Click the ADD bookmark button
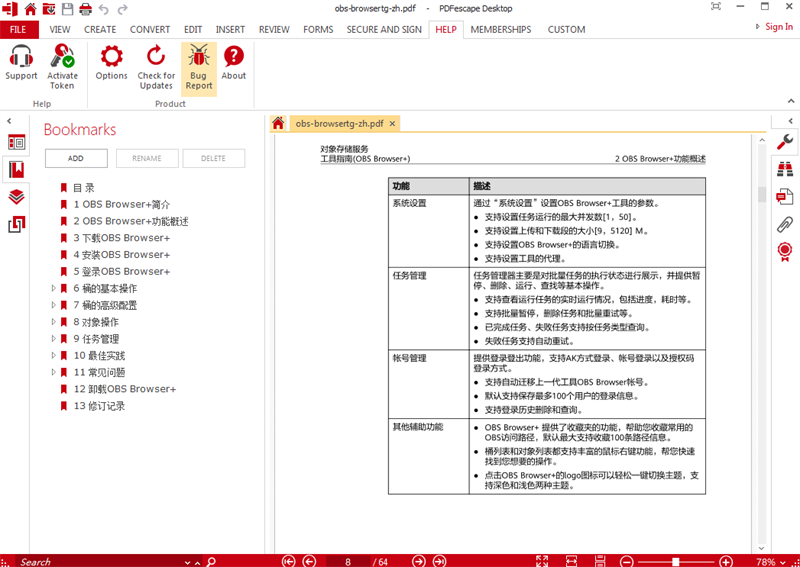This screenshot has width=800, height=567. tap(76, 158)
